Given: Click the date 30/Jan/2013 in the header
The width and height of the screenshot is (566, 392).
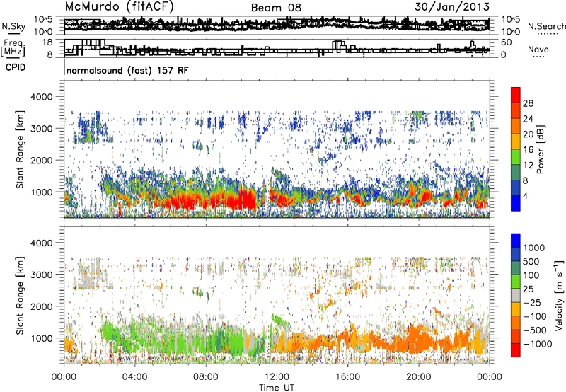Looking at the screenshot, I should click(x=452, y=6).
